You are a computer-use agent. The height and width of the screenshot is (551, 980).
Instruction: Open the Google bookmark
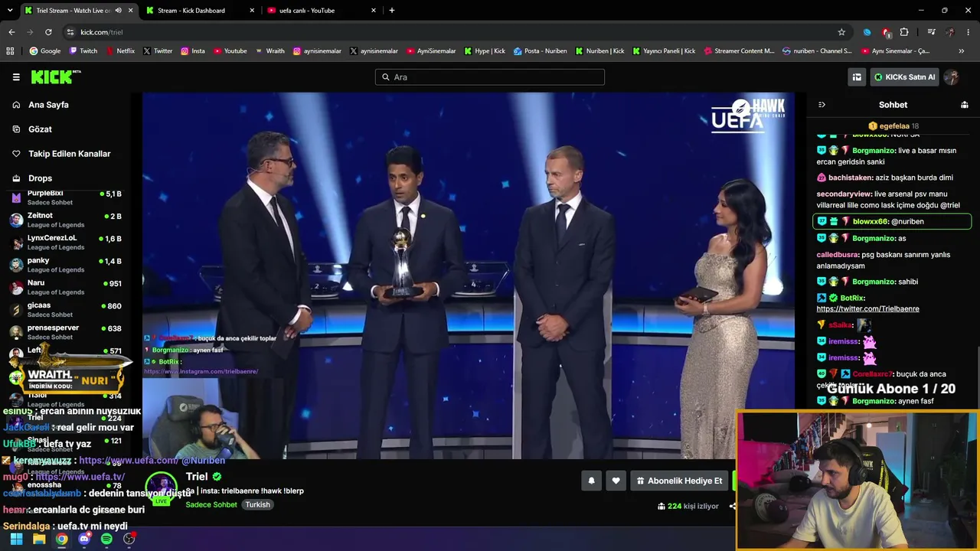click(45, 51)
